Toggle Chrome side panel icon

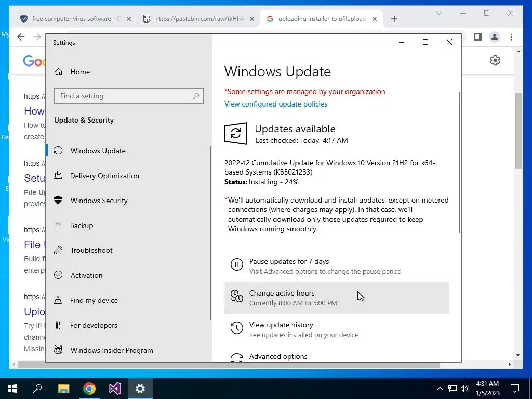tap(478, 37)
